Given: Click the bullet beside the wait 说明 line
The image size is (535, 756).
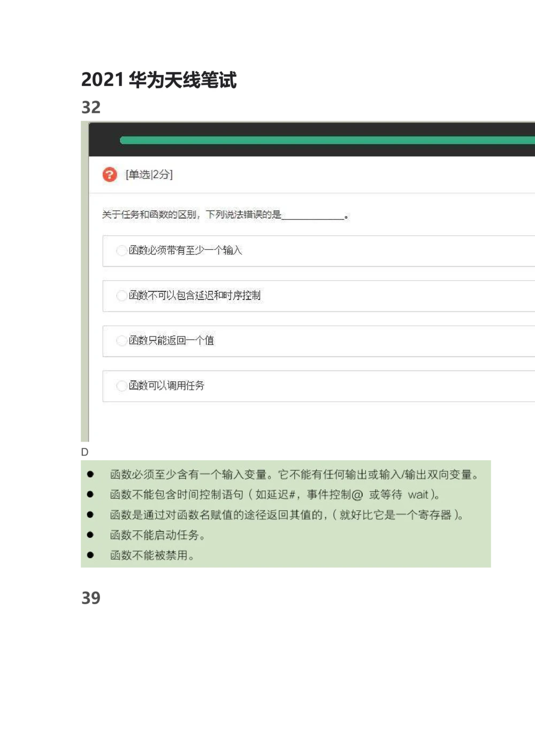Looking at the screenshot, I should pyautogui.click(x=90, y=493).
